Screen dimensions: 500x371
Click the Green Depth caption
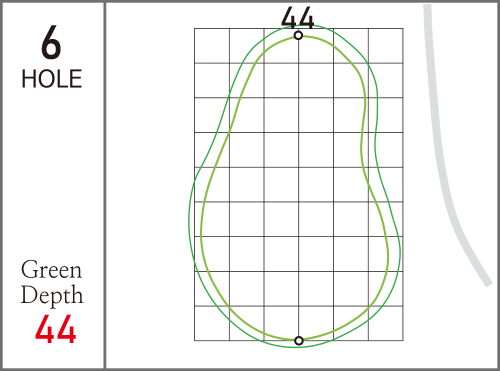(52, 282)
